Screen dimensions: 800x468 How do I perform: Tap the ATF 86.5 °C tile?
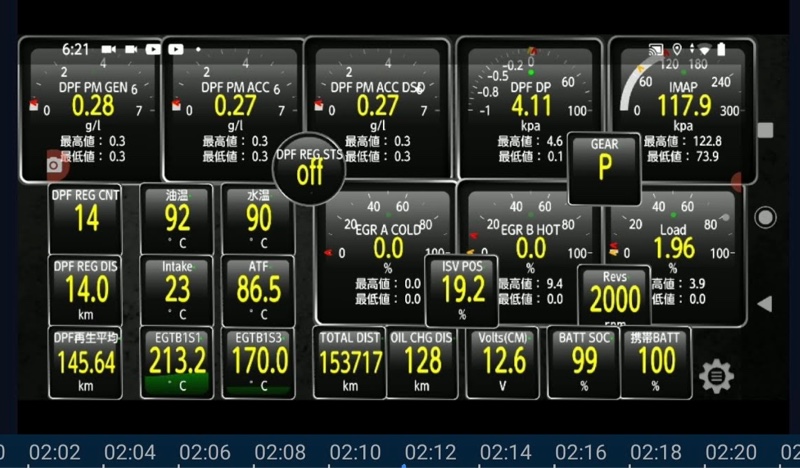pyautogui.click(x=258, y=290)
